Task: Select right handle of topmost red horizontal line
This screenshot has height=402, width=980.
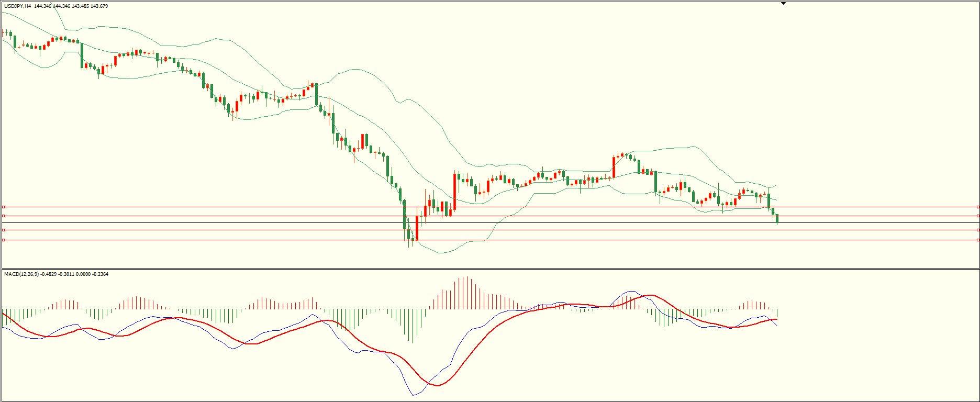Action: point(978,207)
